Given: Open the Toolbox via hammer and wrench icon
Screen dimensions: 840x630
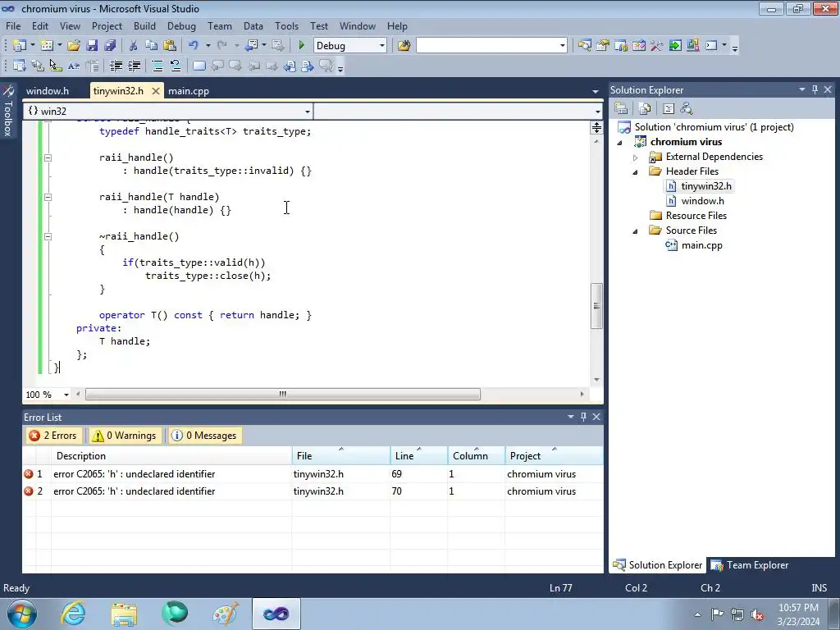Looking at the screenshot, I should (x=657, y=46).
